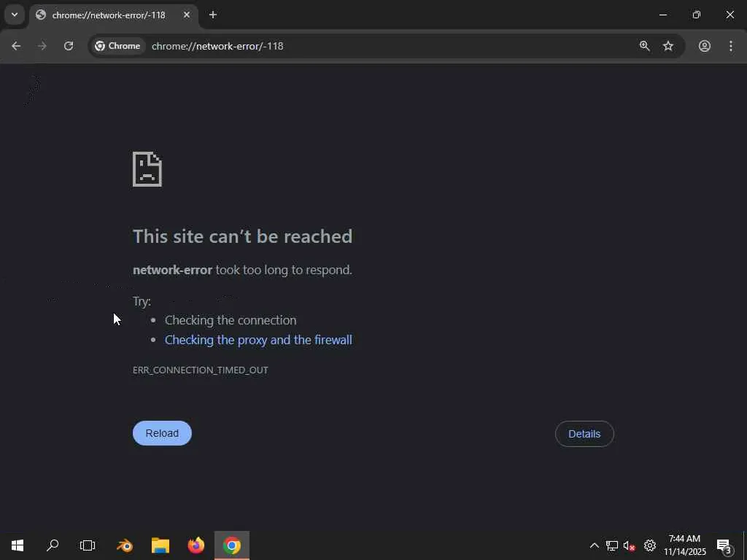Open Firefox from the taskbar

coord(196,545)
